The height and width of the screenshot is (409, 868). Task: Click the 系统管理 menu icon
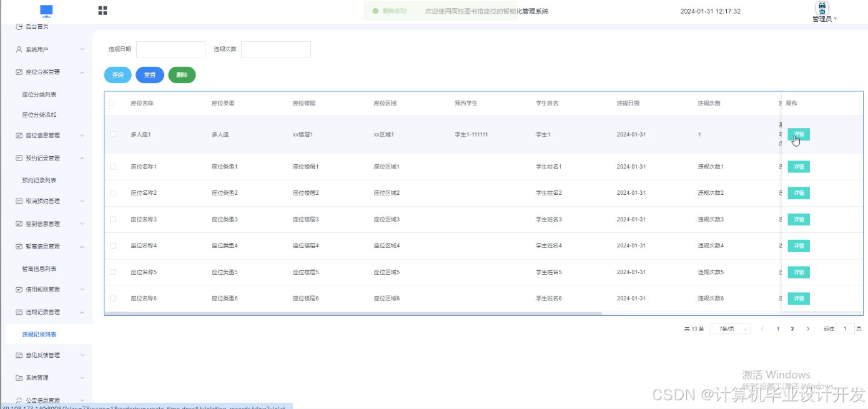tap(19, 378)
